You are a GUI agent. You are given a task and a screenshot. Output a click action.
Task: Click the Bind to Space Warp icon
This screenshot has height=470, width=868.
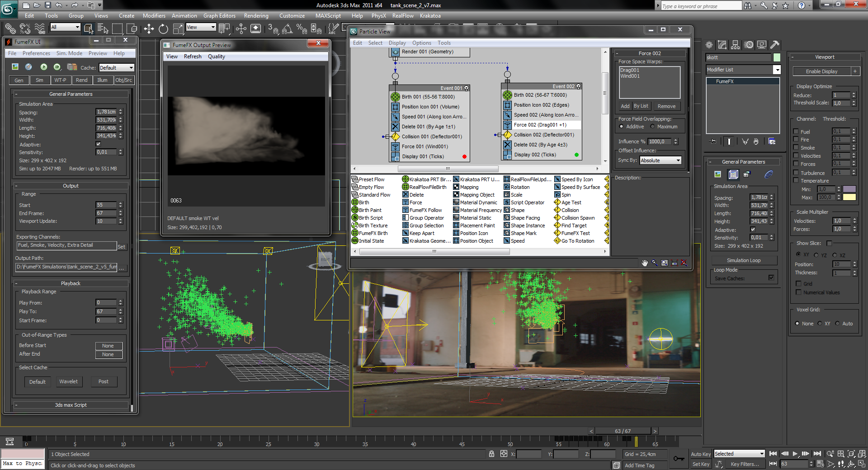(40, 29)
